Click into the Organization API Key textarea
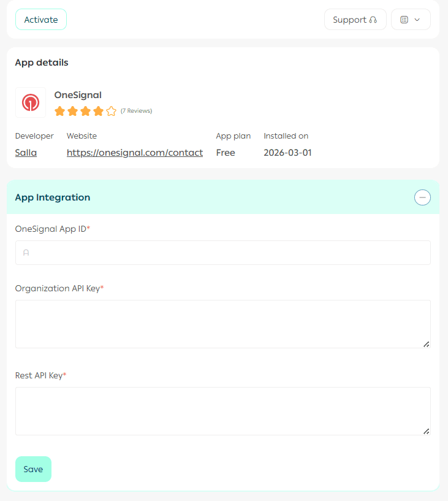Image resolution: width=448 pixels, height=501 pixels. coord(223,324)
